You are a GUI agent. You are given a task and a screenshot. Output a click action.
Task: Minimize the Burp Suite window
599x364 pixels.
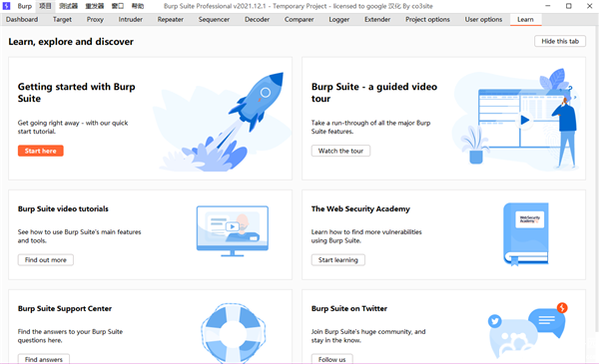point(548,6)
